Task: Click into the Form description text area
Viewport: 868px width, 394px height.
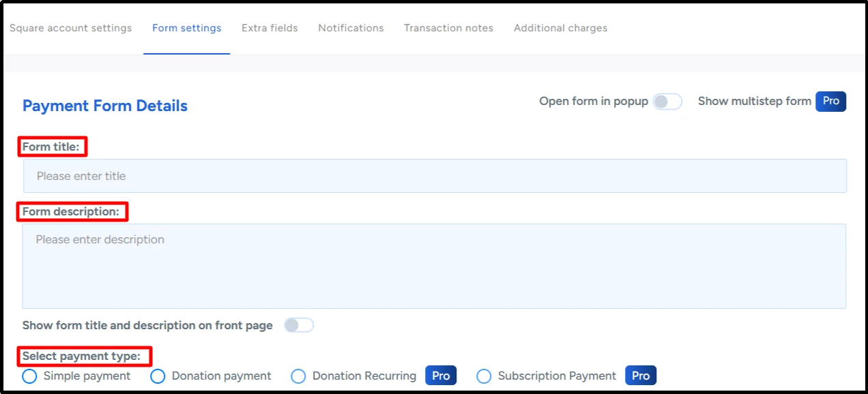Action: [x=434, y=266]
